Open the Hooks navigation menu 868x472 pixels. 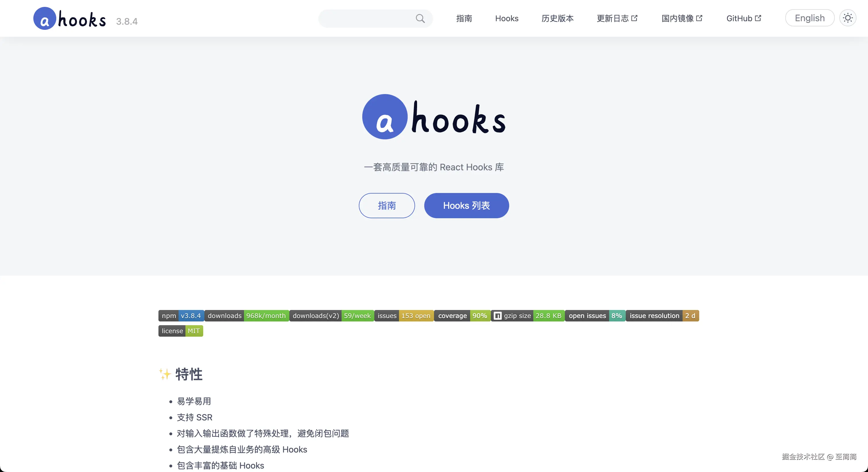(507, 19)
